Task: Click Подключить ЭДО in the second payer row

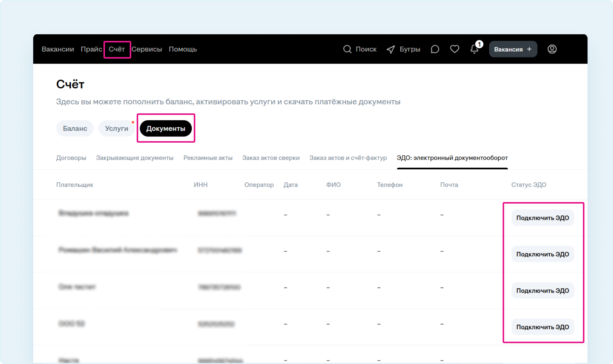Action: point(543,254)
